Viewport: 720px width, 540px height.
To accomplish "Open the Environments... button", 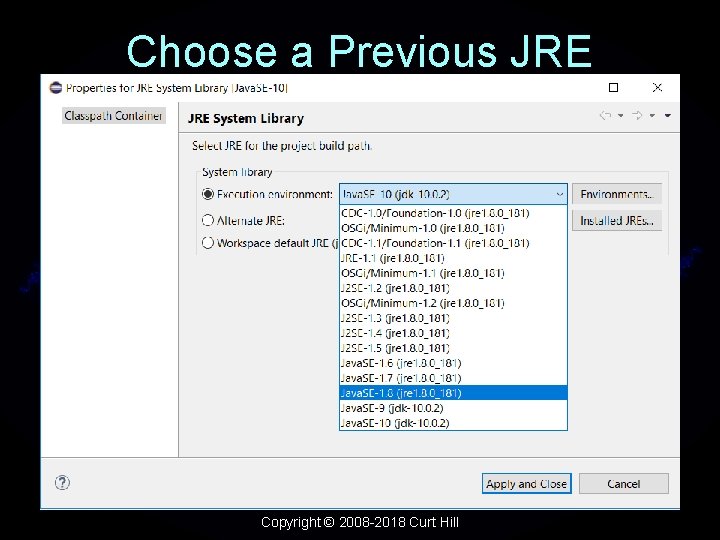I will pyautogui.click(x=617, y=194).
